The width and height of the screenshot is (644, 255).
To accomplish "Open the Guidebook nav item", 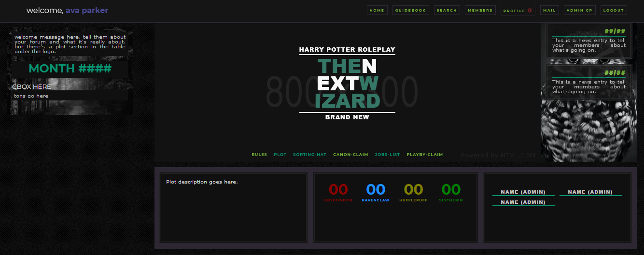I will [x=411, y=10].
